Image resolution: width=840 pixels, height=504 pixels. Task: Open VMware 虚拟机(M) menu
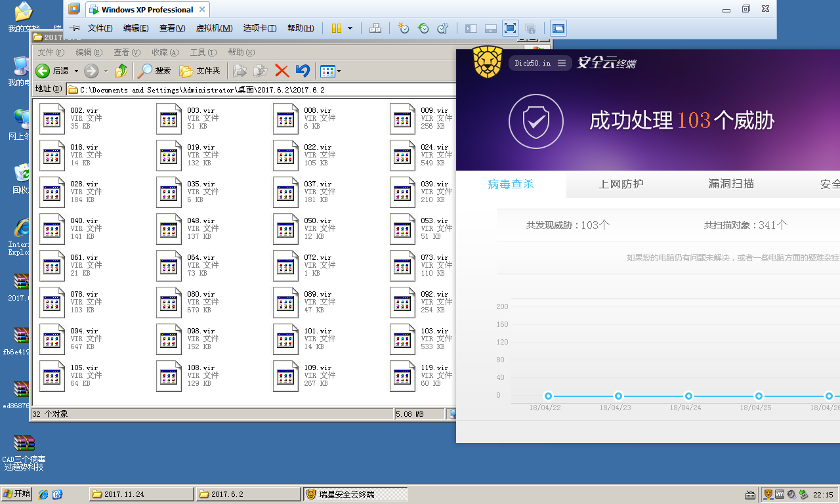[214, 28]
